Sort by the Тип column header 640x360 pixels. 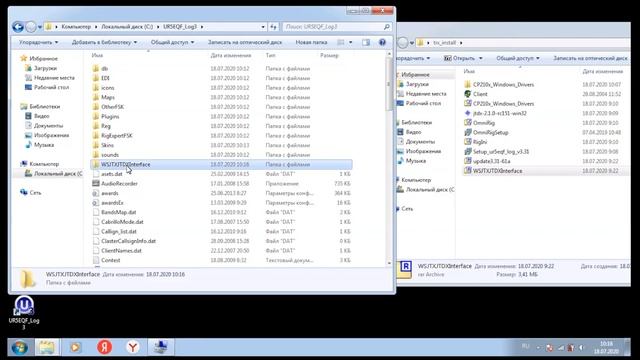pyautogui.click(x=270, y=55)
